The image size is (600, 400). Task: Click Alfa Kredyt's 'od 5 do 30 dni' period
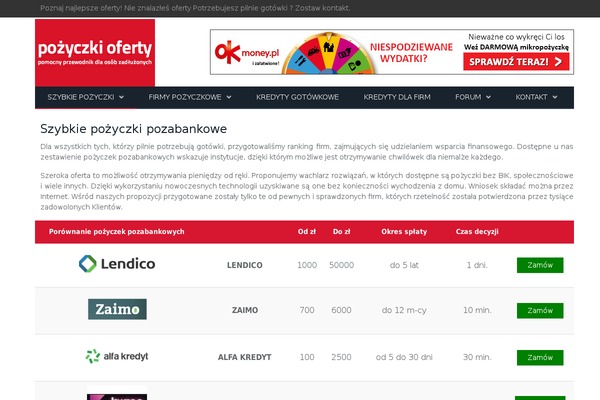point(404,357)
